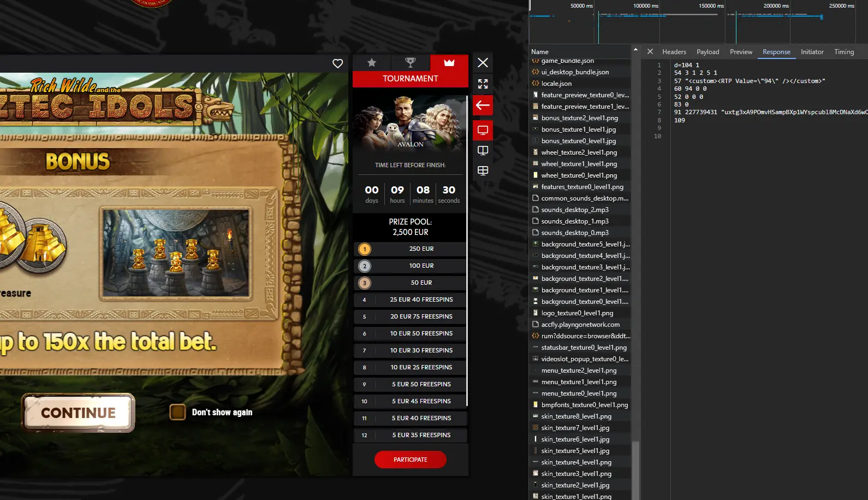The height and width of the screenshot is (500, 868).
Task: Select logo_texture0_level1.png request
Action: click(580, 313)
